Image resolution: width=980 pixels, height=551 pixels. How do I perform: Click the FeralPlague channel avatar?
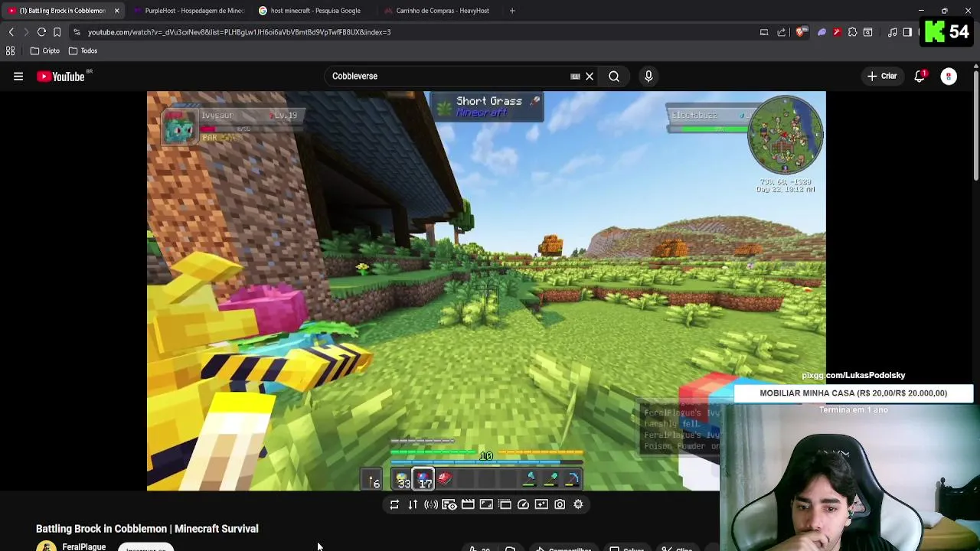click(46, 546)
